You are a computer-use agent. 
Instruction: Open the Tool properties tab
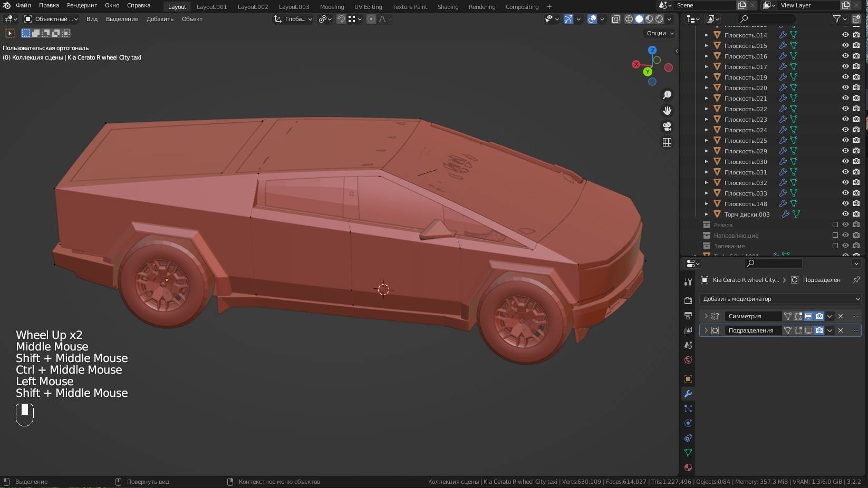[688, 282]
